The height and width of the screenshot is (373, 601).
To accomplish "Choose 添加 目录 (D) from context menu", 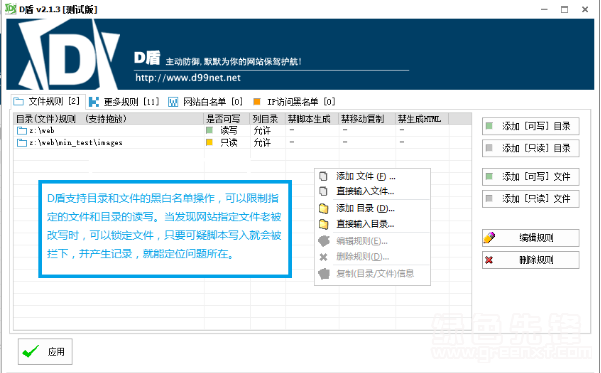I will 372,208.
